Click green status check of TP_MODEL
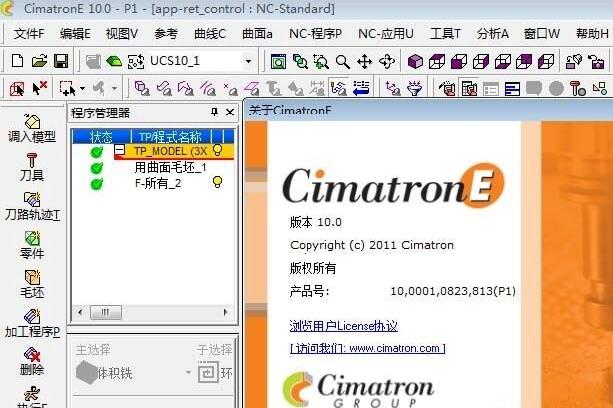613x408 pixels. pyautogui.click(x=97, y=152)
